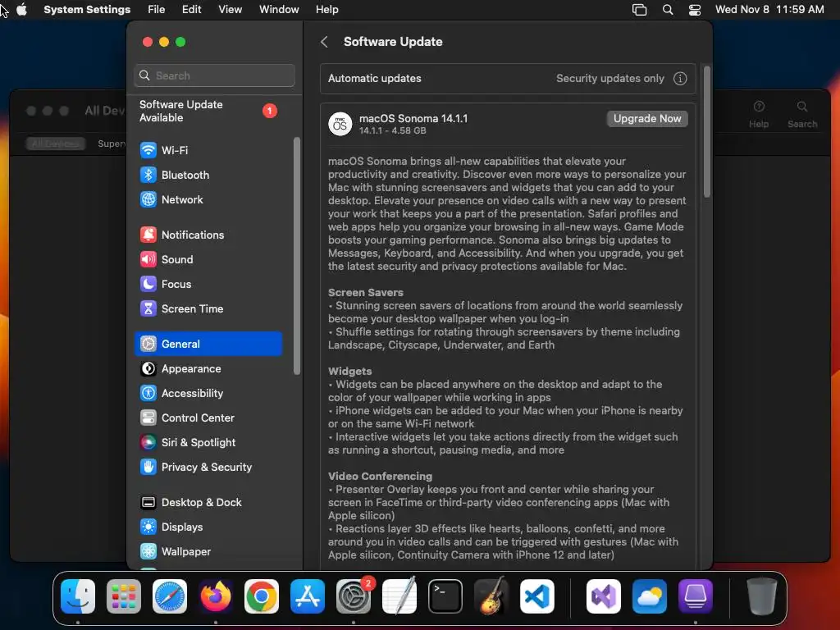Open the File menu

[157, 10]
